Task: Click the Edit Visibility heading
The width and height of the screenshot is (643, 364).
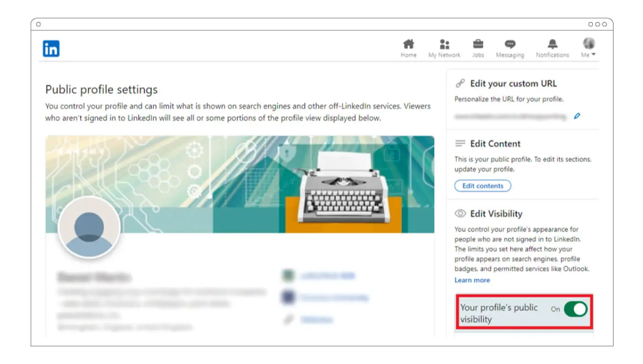Action: [496, 214]
